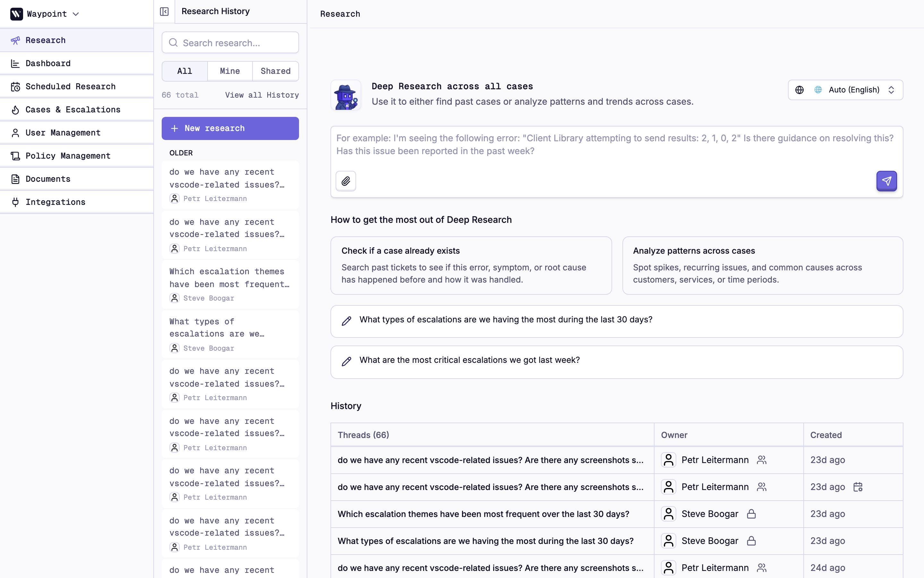924x578 pixels.
Task: Click the OLDER section label
Action: click(x=181, y=153)
